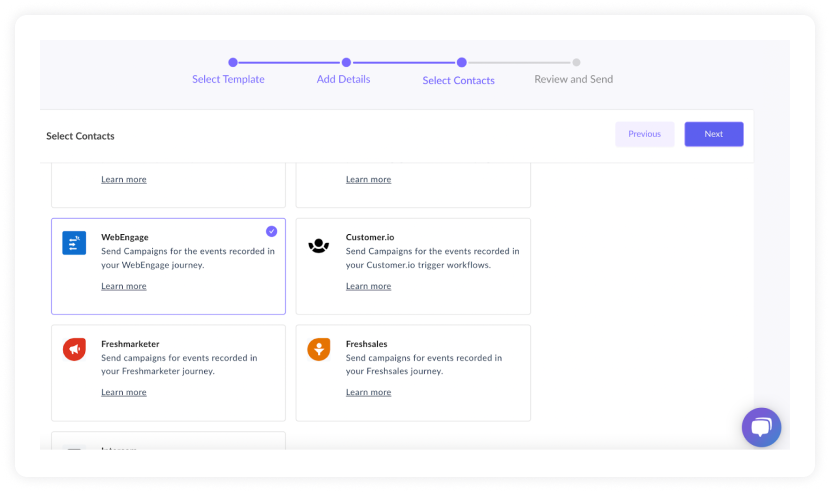Image resolution: width=830 pixels, height=492 pixels.
Task: Select the Freshsales card title
Action: (x=366, y=344)
